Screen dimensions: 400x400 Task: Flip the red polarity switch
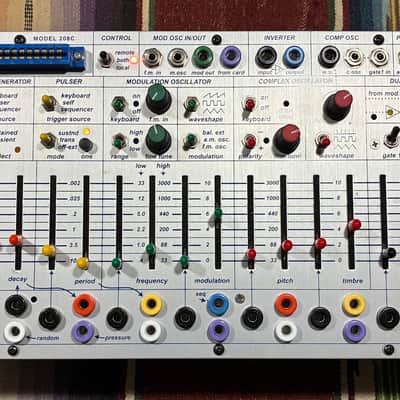(x=250, y=141)
